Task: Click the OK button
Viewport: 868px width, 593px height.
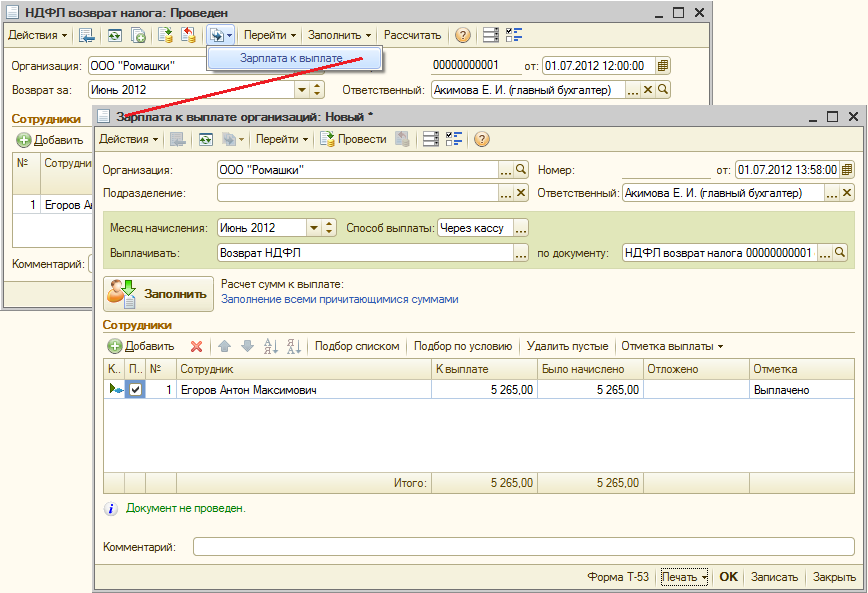Action: click(x=728, y=577)
